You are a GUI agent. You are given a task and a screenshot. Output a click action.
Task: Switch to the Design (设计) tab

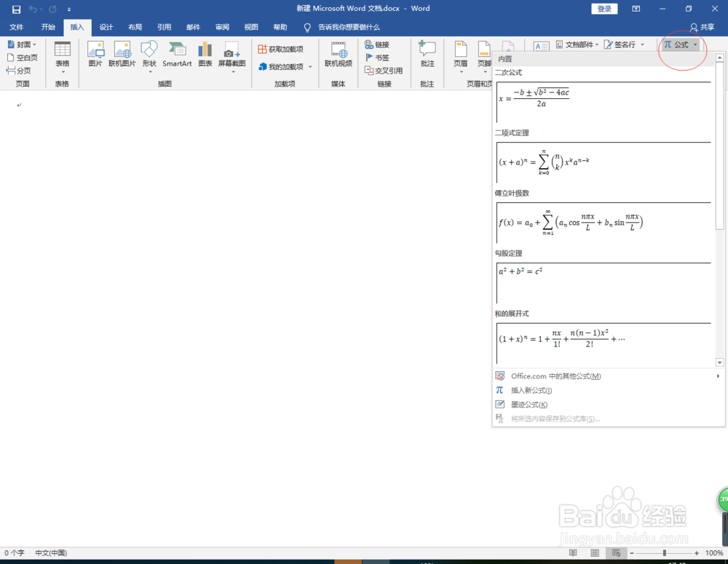[x=106, y=28]
